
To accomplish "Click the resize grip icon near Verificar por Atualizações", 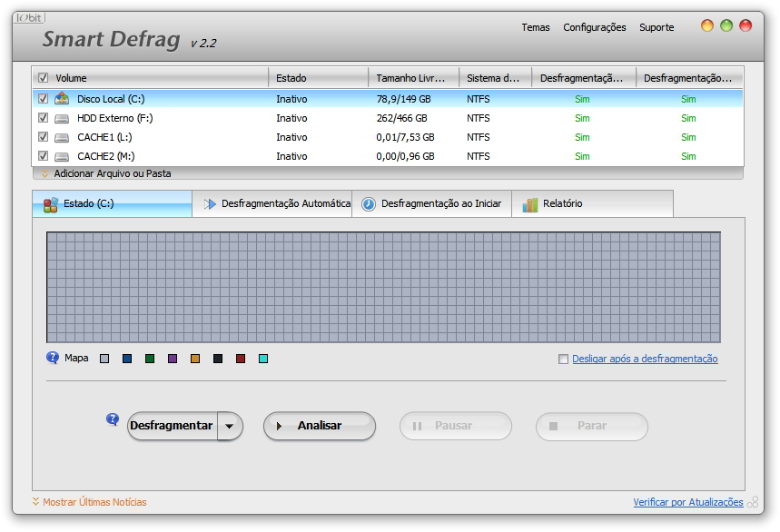I will (753, 502).
